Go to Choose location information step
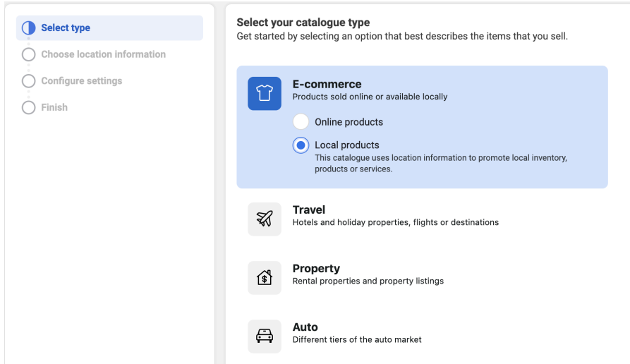The width and height of the screenshot is (630, 364). [x=103, y=54]
